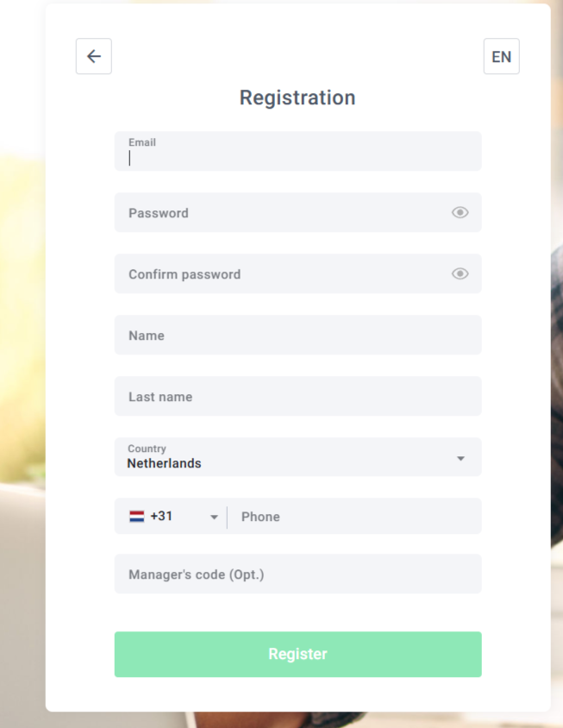Click the Registration heading

(297, 97)
